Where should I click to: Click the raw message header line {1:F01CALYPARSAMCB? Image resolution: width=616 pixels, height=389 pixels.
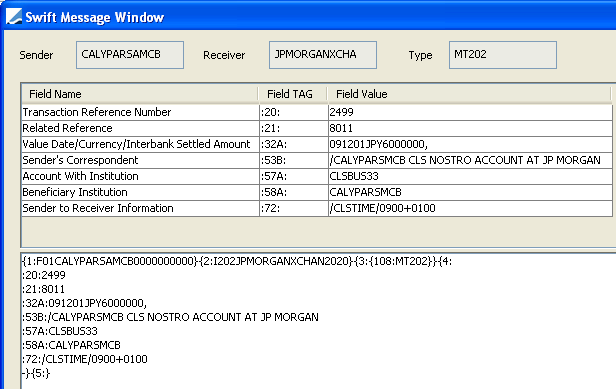[237, 261]
